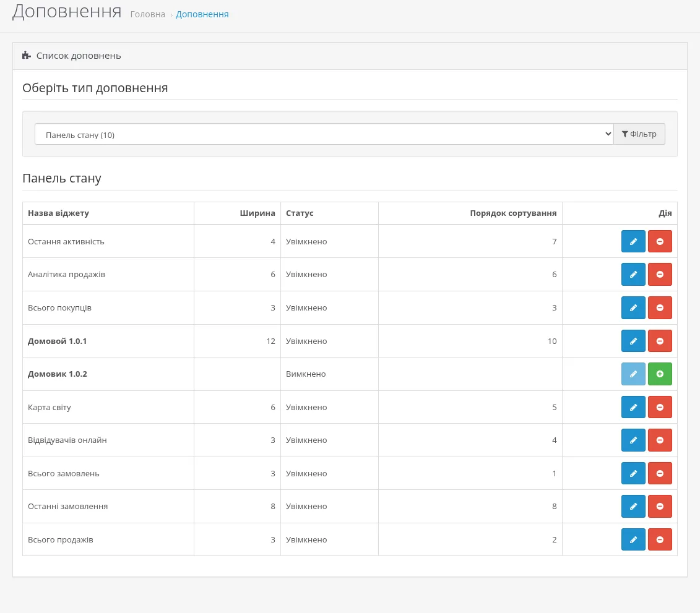This screenshot has width=700, height=613.
Task: Open the Доповнення breadcrumb link
Action: [x=202, y=14]
